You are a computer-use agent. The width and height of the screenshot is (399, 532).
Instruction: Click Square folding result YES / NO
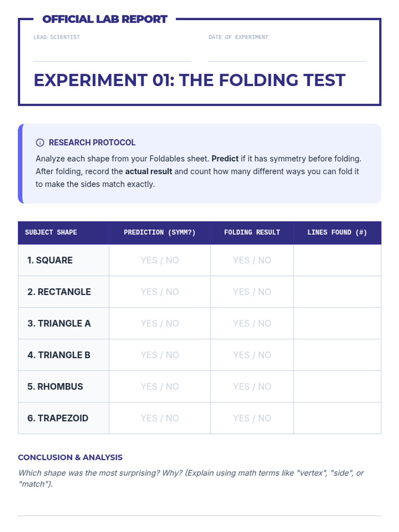pyautogui.click(x=252, y=260)
